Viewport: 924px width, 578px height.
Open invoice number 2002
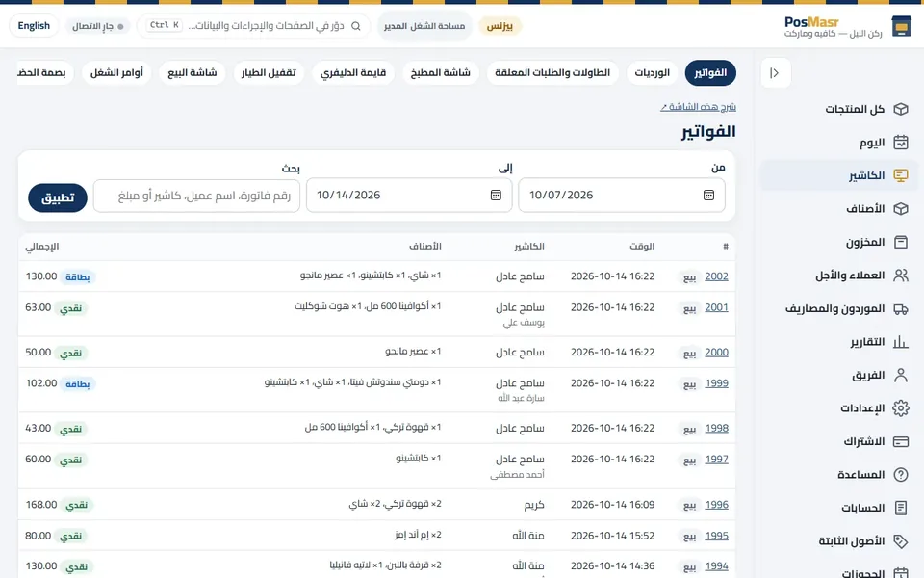(x=716, y=276)
